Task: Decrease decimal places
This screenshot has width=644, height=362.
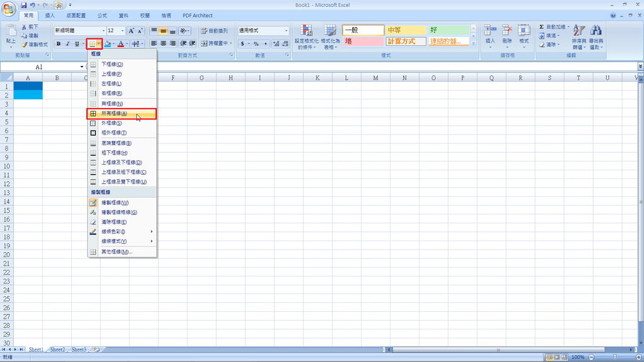Action: pyautogui.click(x=286, y=43)
